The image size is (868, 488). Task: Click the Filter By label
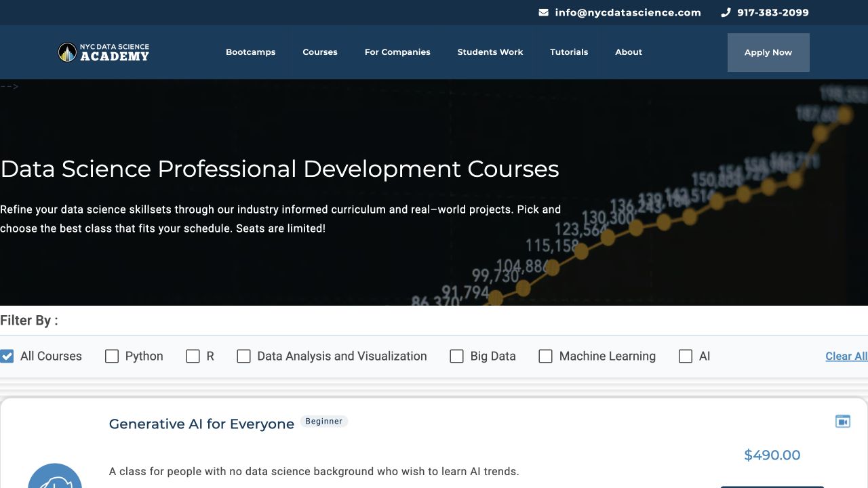click(x=29, y=321)
